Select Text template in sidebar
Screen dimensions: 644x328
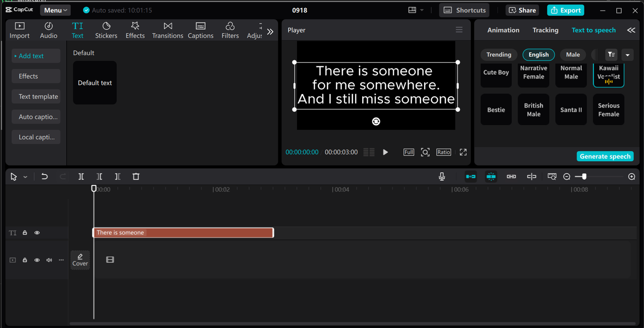point(36,97)
